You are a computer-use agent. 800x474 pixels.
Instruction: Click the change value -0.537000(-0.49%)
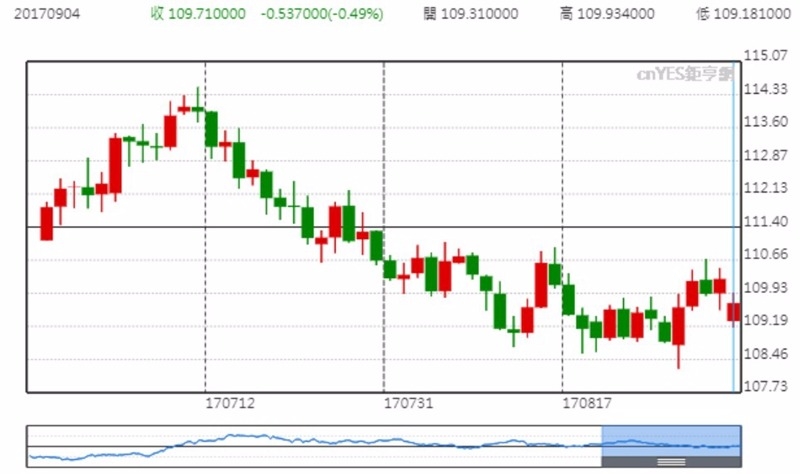pyautogui.click(x=322, y=14)
